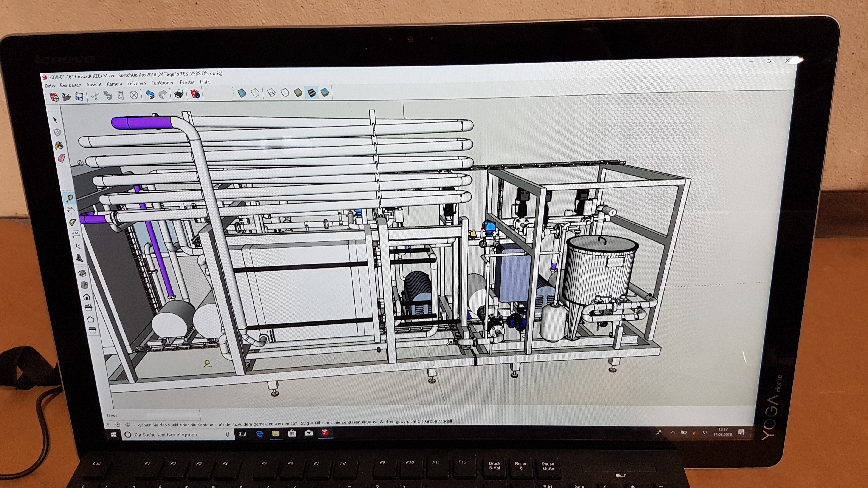Click the volume speaker tray icon
Viewport: 868px width, 488px height.
point(705,432)
